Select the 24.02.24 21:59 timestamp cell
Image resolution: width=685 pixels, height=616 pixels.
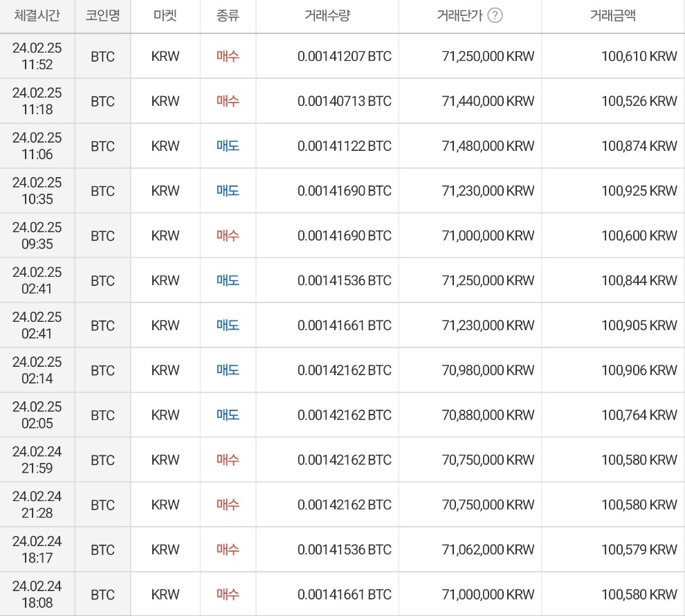37,460
